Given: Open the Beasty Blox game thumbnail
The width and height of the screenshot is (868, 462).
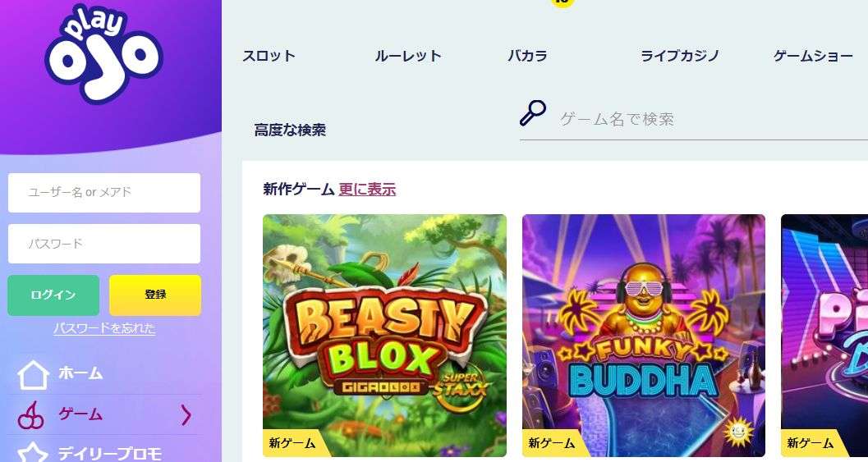Looking at the screenshot, I should coord(385,336).
